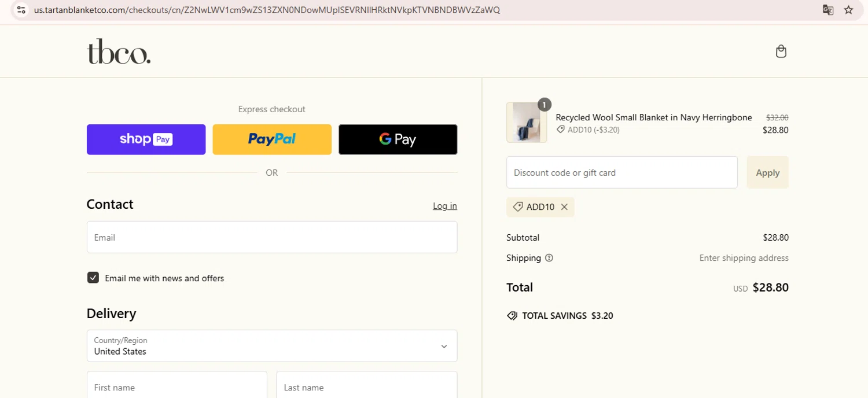
Task: Pay with Shop Pay
Action: click(146, 139)
